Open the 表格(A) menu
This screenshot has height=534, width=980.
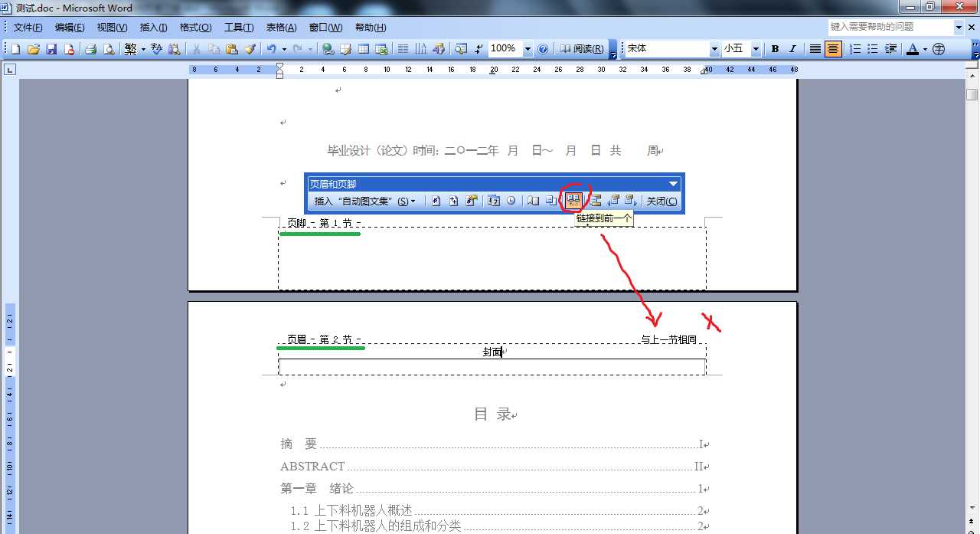pyautogui.click(x=281, y=28)
